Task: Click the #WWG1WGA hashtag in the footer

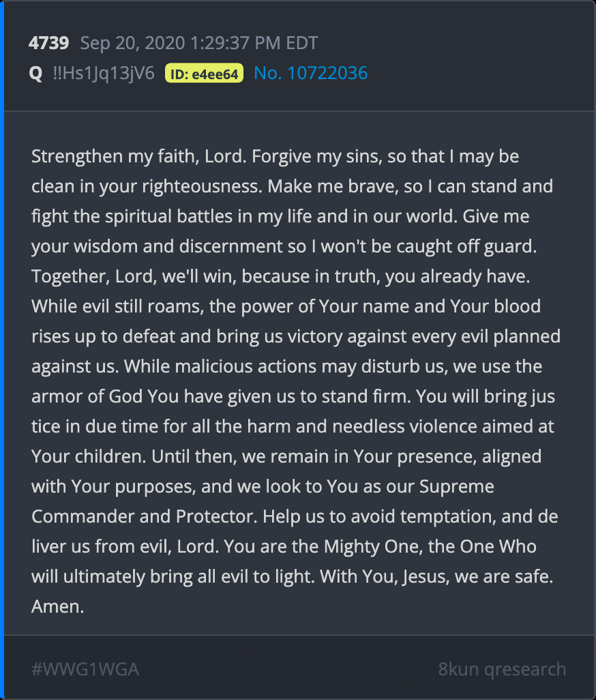Action: (85, 669)
